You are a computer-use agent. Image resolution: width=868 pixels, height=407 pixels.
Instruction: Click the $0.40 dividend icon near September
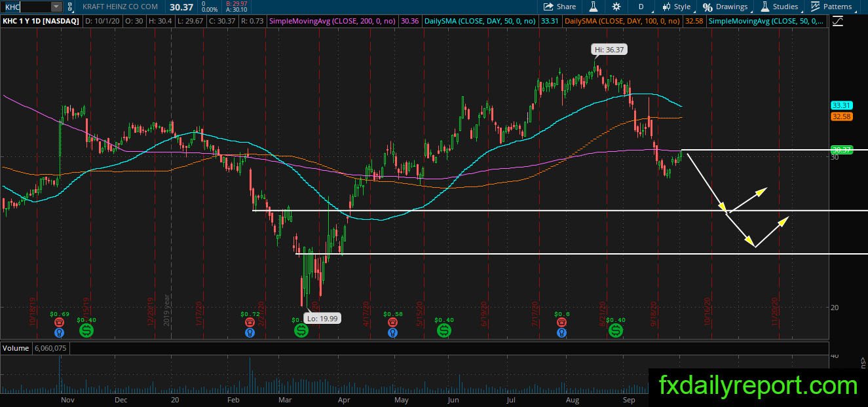coord(616,330)
